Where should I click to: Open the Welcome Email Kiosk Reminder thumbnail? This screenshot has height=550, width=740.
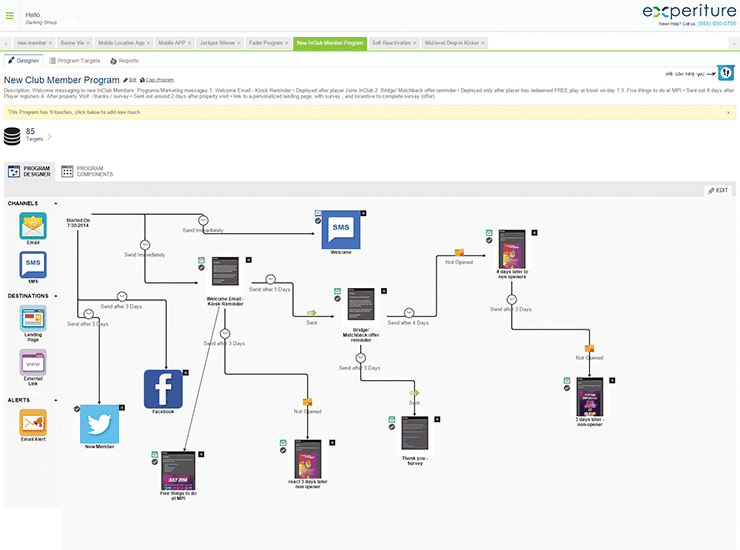[225, 271]
